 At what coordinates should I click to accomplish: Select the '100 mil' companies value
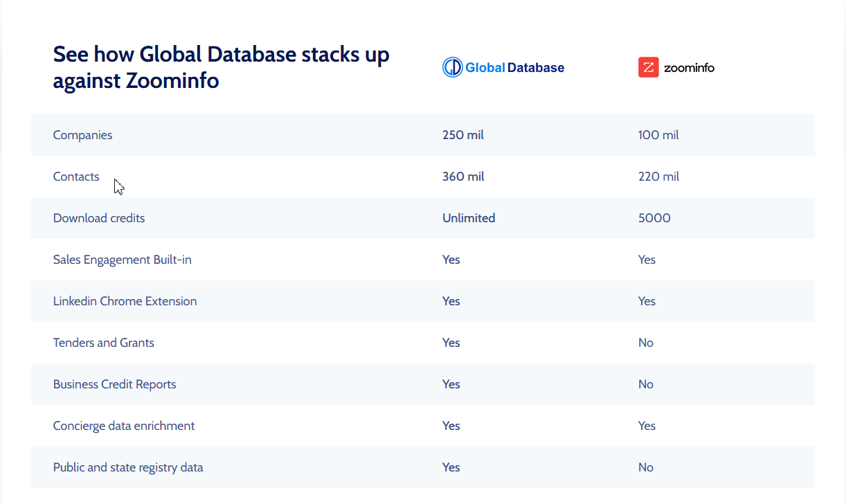point(658,135)
